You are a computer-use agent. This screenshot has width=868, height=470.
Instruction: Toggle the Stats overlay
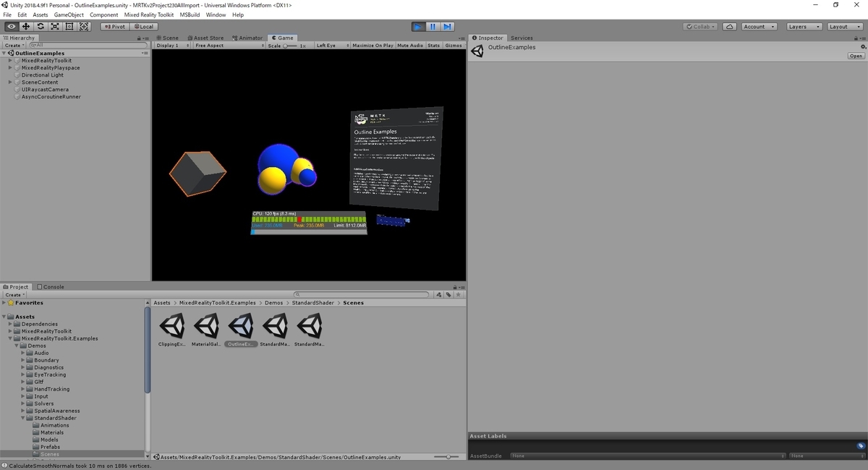pyautogui.click(x=433, y=46)
